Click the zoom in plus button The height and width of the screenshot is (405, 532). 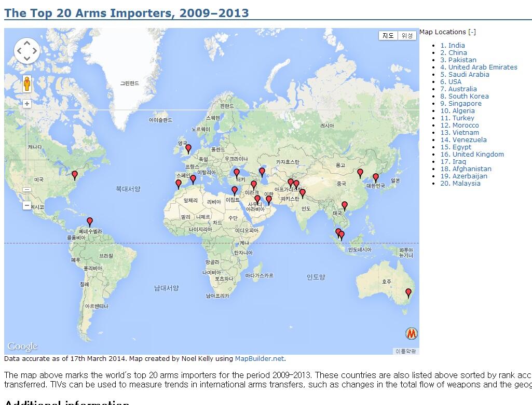[x=27, y=104]
